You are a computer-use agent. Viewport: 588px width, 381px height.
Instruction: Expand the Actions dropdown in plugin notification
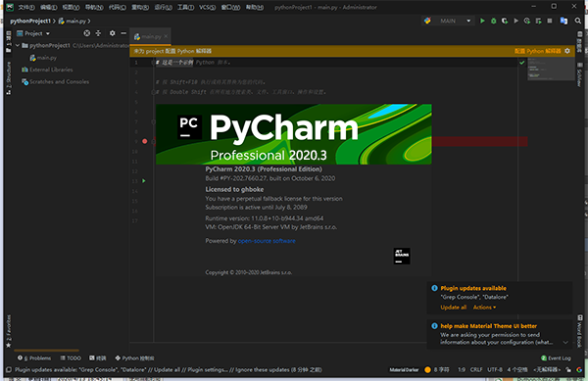pos(484,308)
